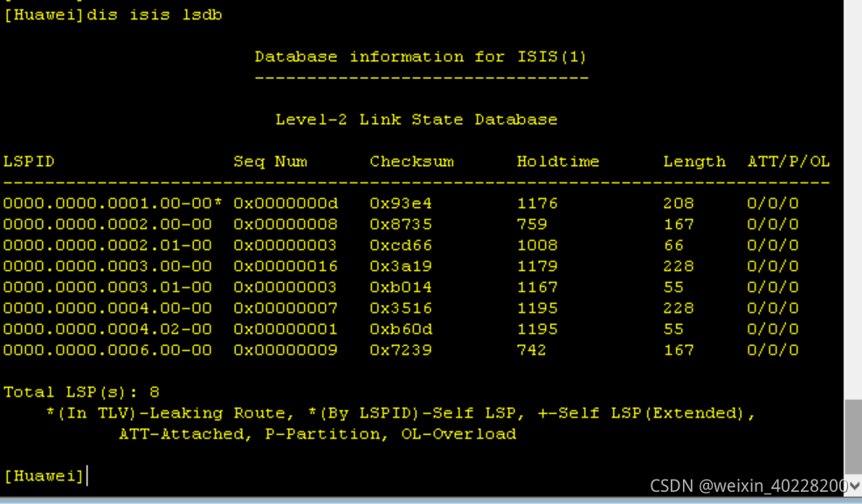Click checksum value 0x93e4
Screen dimensions: 862x504
[x=401, y=204]
